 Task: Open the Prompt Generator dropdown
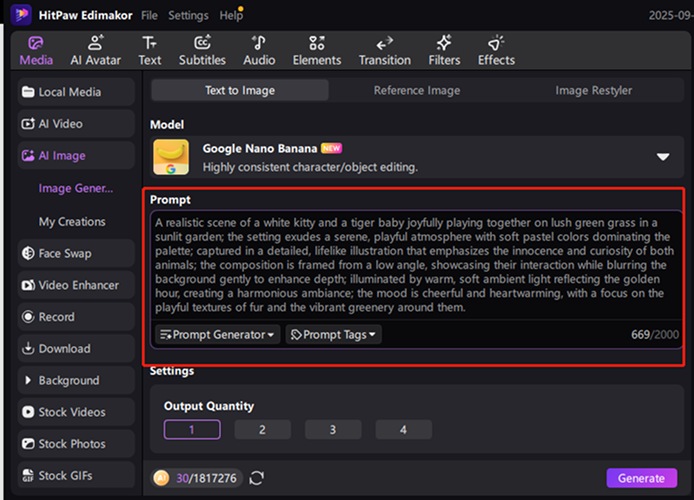(217, 335)
